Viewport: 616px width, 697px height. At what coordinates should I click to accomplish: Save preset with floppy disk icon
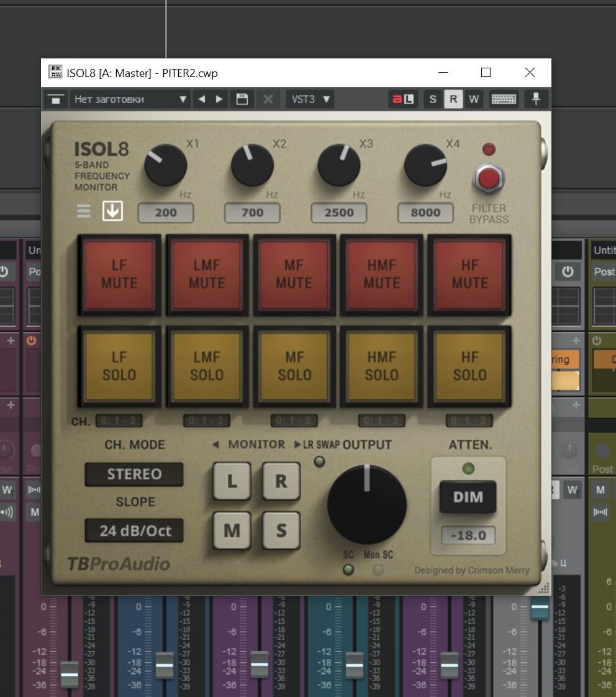(x=242, y=99)
